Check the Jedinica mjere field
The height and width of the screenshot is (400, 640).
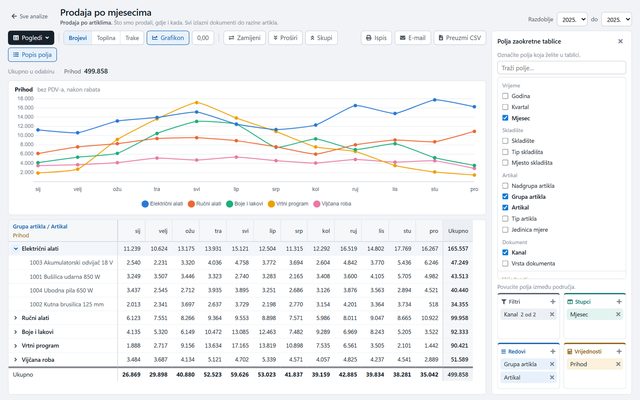pyautogui.click(x=505, y=230)
